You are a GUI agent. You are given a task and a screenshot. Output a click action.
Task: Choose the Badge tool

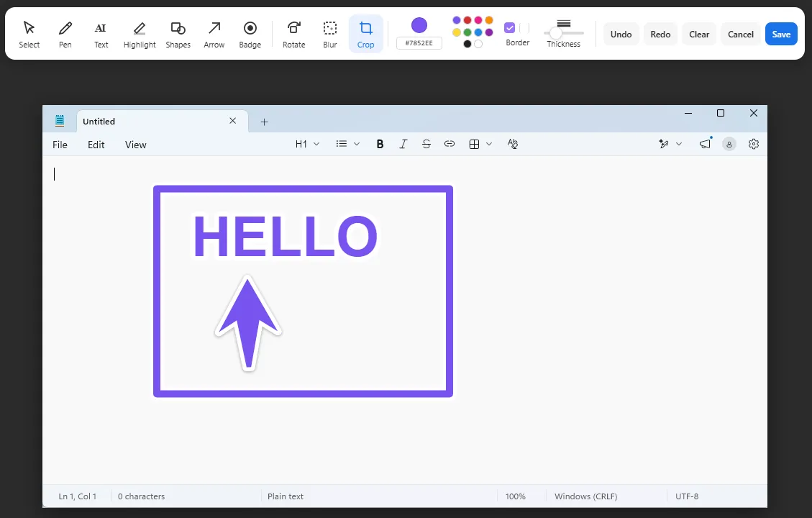pos(250,35)
